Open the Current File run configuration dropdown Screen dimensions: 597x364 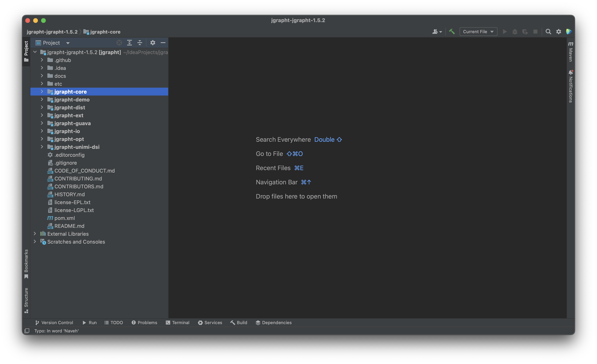478,31
